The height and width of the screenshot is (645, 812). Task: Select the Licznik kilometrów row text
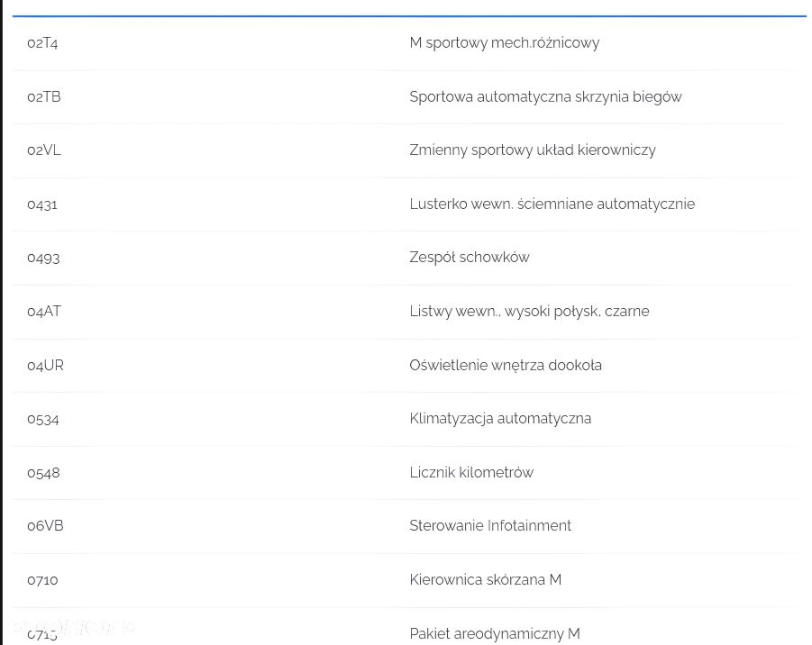pyautogui.click(x=471, y=472)
